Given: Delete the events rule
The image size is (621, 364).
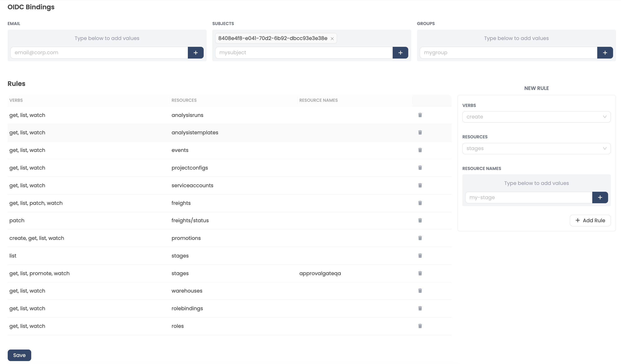Looking at the screenshot, I should (x=420, y=150).
